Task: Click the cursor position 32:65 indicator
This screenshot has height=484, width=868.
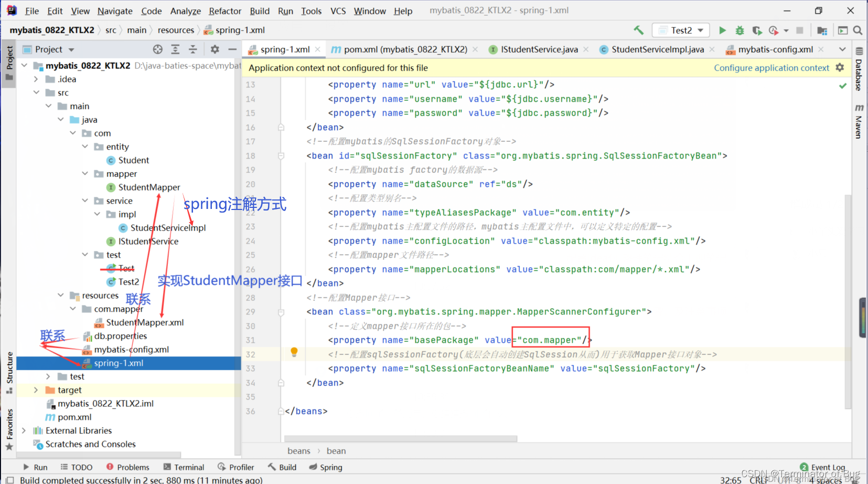Action: tap(731, 480)
